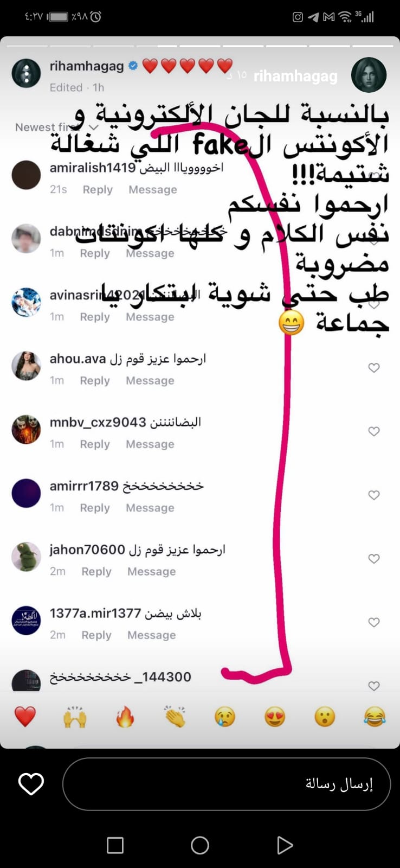Open the Newest first sort dropdown
Viewport: 400px width, 868px height.
coord(57,127)
